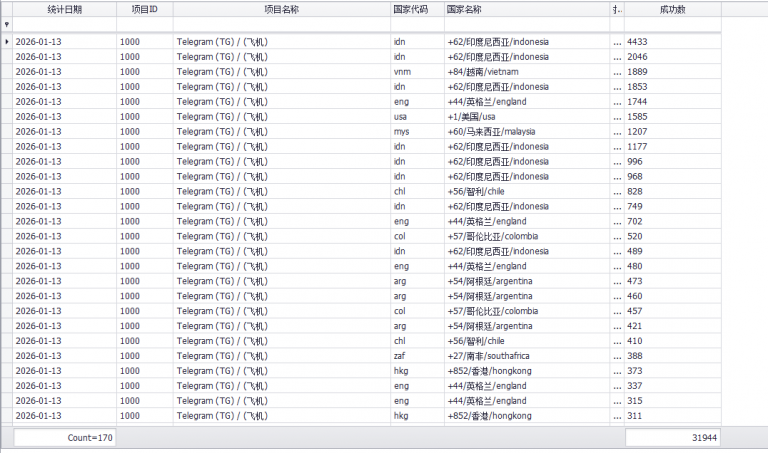Focus the filter box under 项目ID
768x453 pixels.
coord(144,24)
